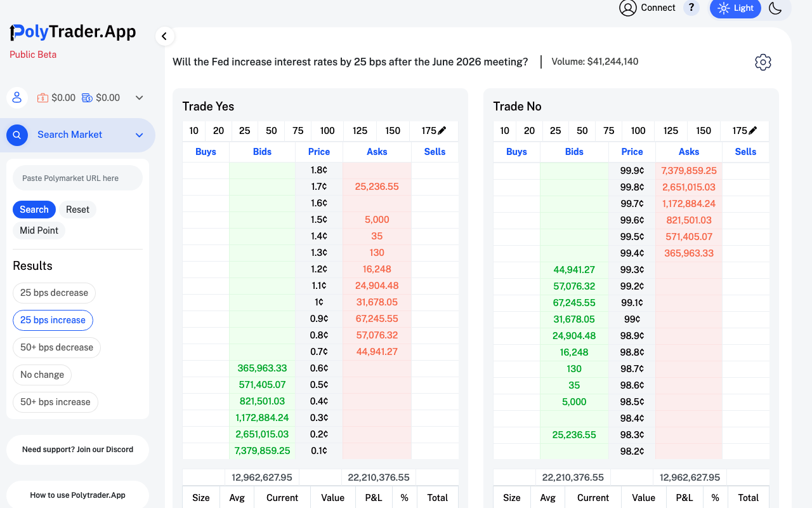The height and width of the screenshot is (508, 812).
Task: Choose size 10 in Trade Yes
Action: click(x=194, y=131)
